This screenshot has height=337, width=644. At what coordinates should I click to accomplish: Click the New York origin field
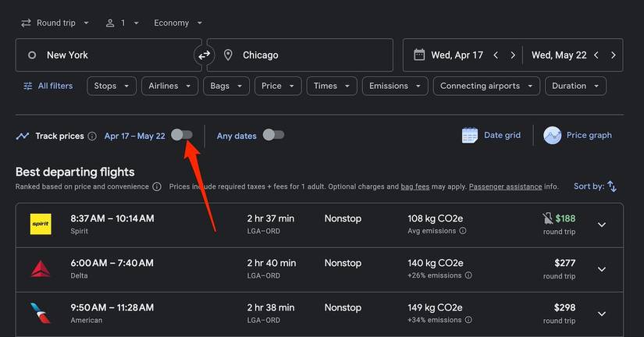point(108,55)
